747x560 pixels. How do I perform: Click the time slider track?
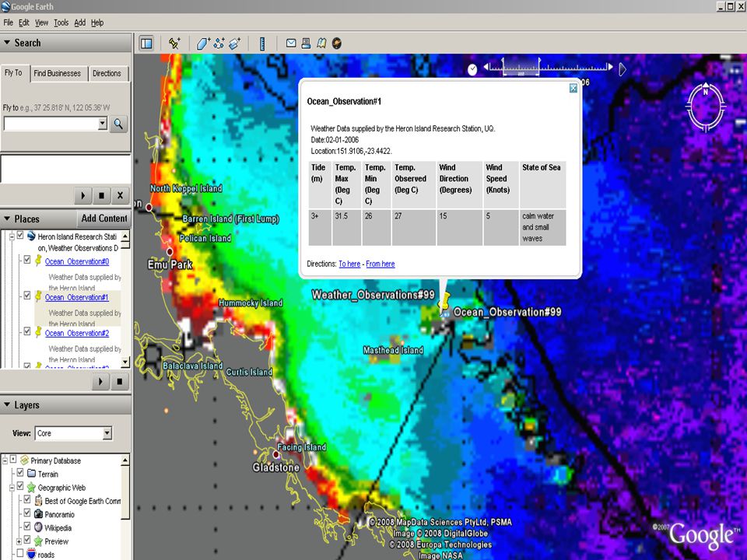point(550,68)
